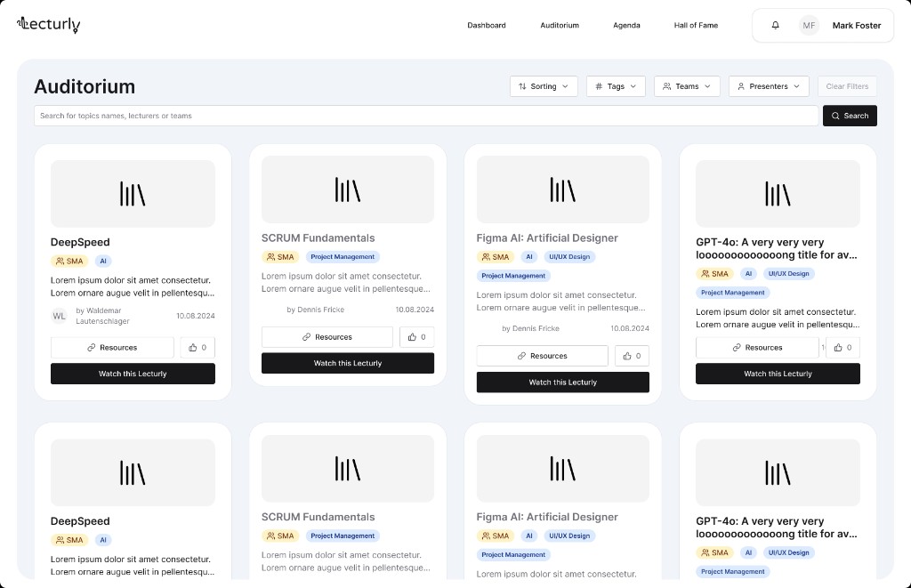This screenshot has height=588, width=911.
Task: Open Resources on first Figma AI card
Action: click(x=542, y=356)
